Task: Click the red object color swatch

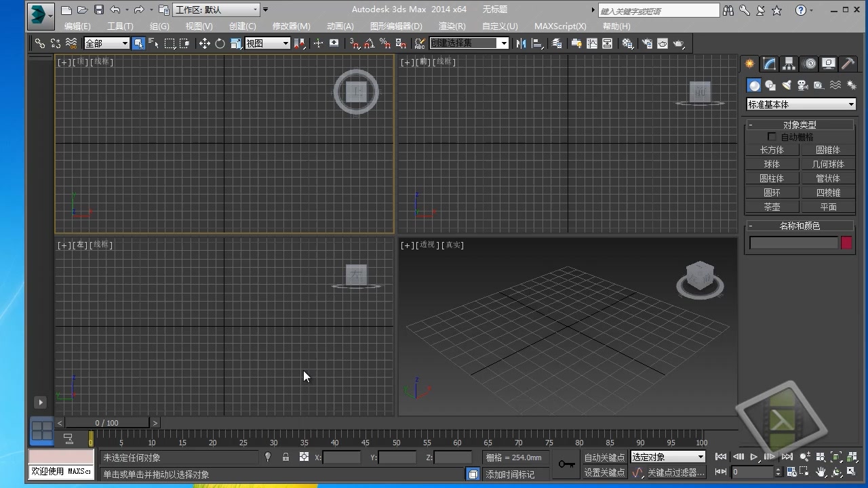Action: (x=846, y=243)
